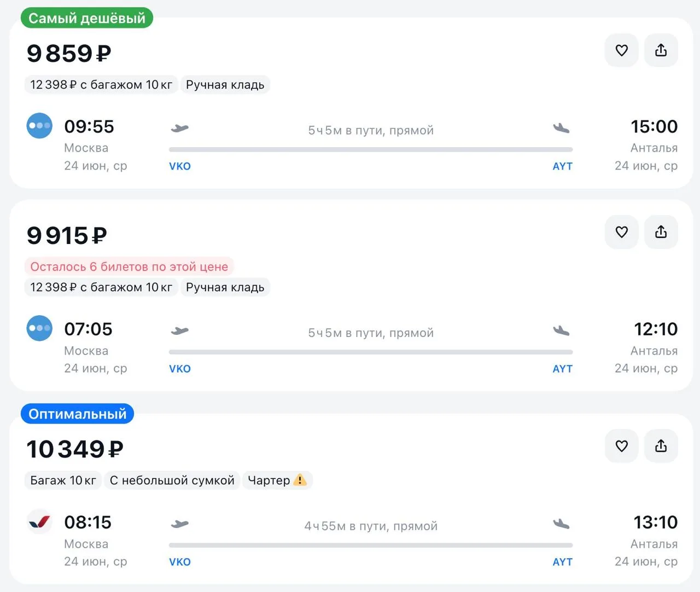The height and width of the screenshot is (592, 700).
Task: Click the charter warning triangle icon
Action: pos(300,480)
